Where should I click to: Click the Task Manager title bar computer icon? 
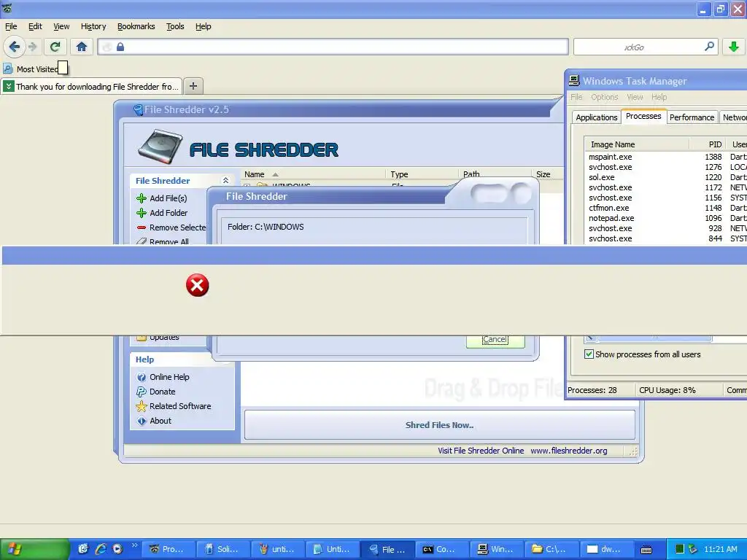(575, 81)
